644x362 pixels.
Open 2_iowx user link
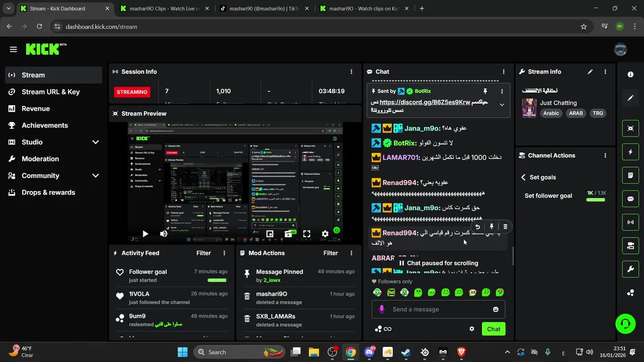[x=272, y=280]
